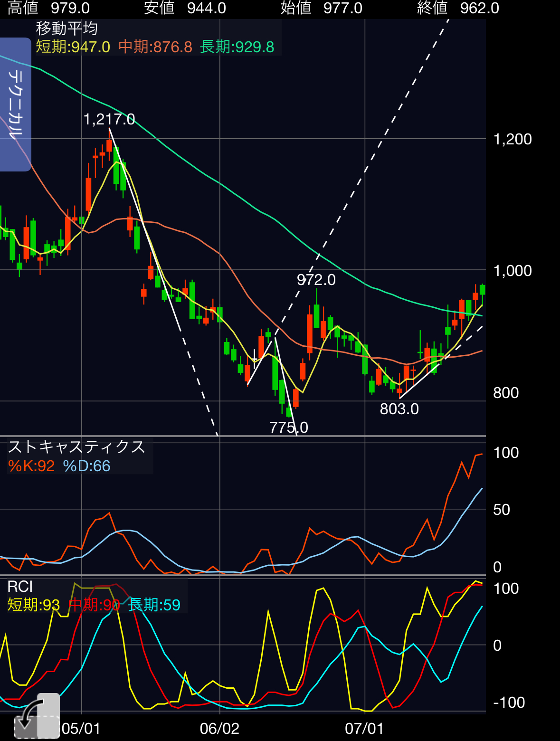
Task: Tap the 終値 962.0 closing price
Action: pos(458,8)
